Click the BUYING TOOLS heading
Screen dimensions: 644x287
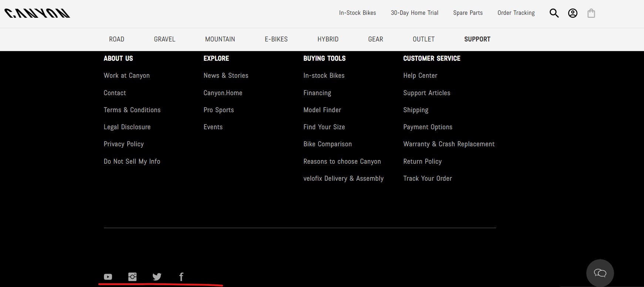pyautogui.click(x=324, y=59)
